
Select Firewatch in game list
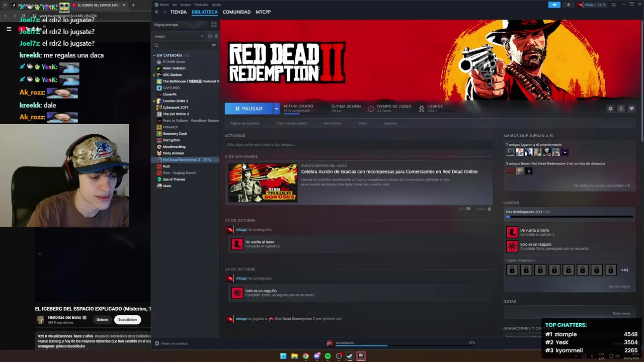coord(170,127)
